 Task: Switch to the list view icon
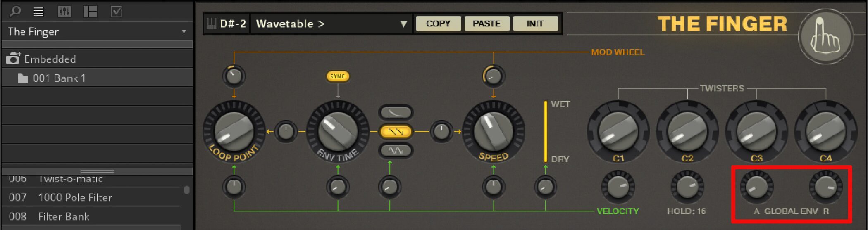[x=38, y=12]
